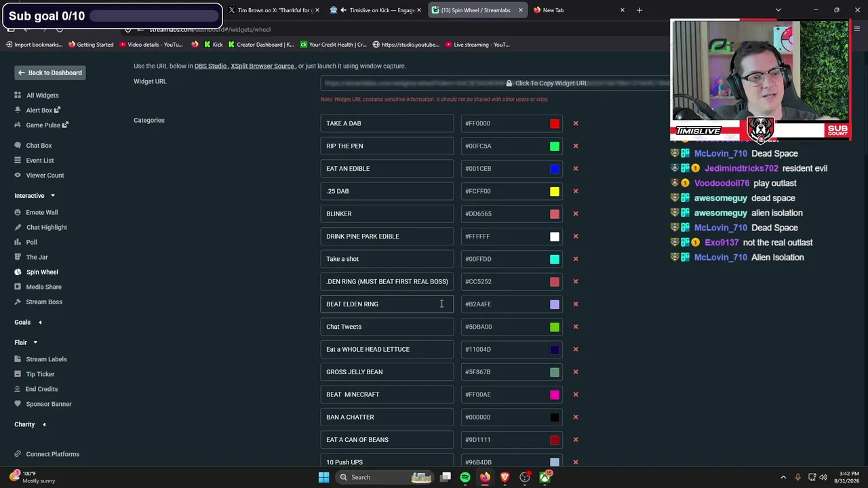The height and width of the screenshot is (488, 868).
Task: Switch to Tim Brown on X tab
Action: (275, 10)
